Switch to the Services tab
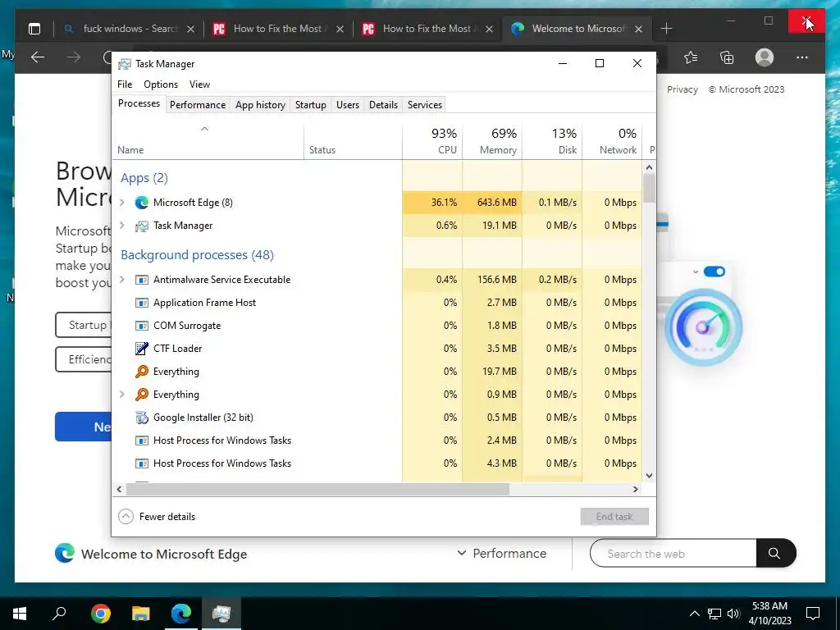The height and width of the screenshot is (630, 840). [x=425, y=104]
